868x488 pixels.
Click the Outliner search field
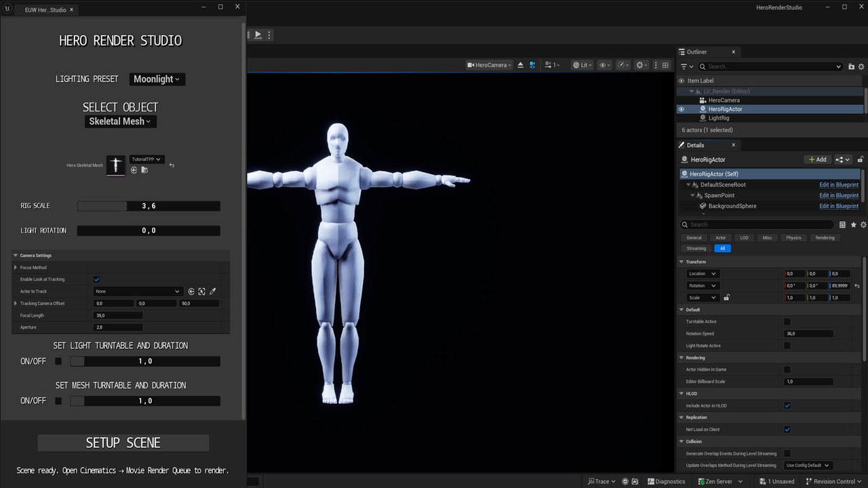click(x=770, y=66)
